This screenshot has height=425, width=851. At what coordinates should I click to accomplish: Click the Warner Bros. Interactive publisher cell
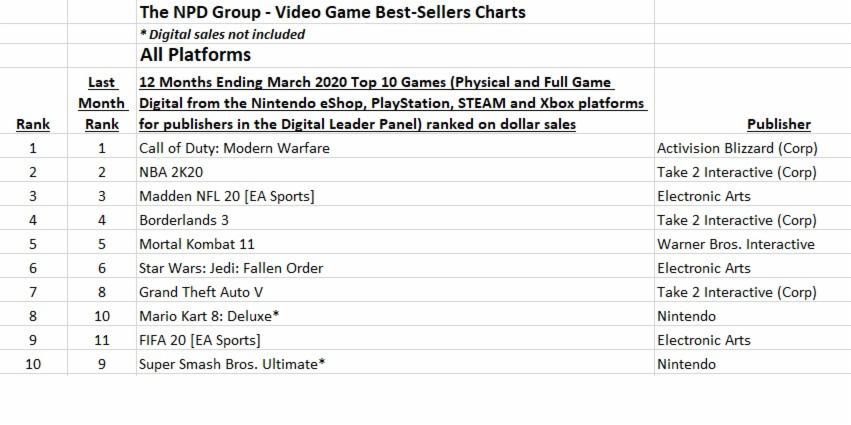[735, 244]
